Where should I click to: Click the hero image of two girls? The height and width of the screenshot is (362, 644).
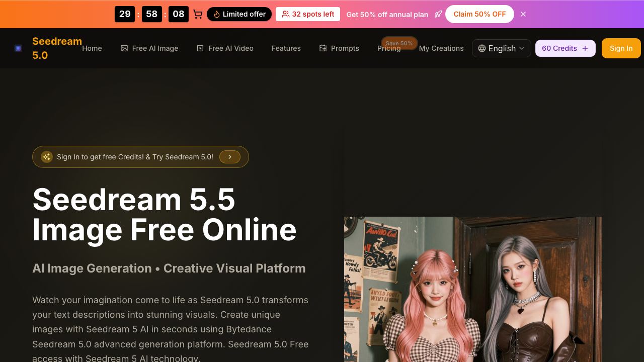click(x=473, y=289)
